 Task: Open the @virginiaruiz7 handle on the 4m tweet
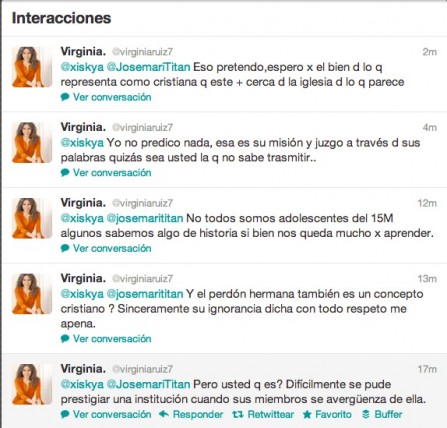[142, 127]
